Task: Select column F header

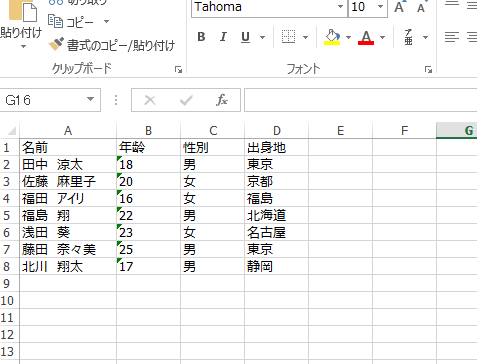Action: 404,131
